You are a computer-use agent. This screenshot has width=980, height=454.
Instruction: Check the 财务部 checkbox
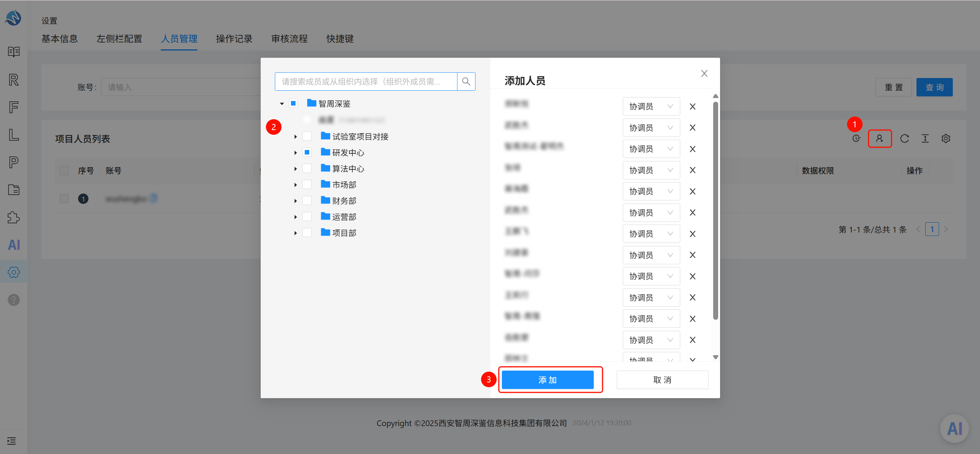pyautogui.click(x=307, y=200)
